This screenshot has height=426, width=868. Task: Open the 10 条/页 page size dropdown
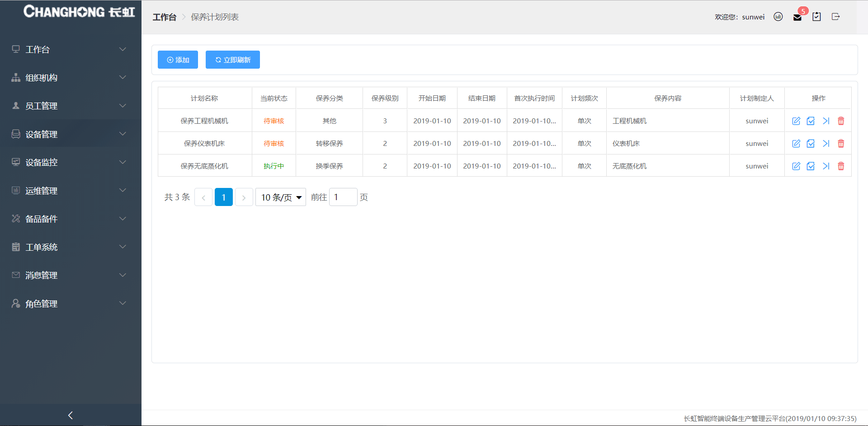tap(281, 197)
